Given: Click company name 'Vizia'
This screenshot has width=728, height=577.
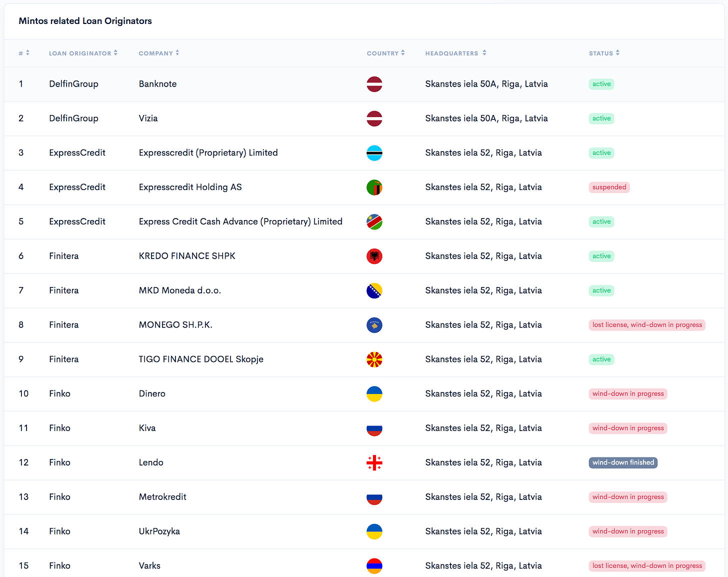Looking at the screenshot, I should (x=148, y=118).
